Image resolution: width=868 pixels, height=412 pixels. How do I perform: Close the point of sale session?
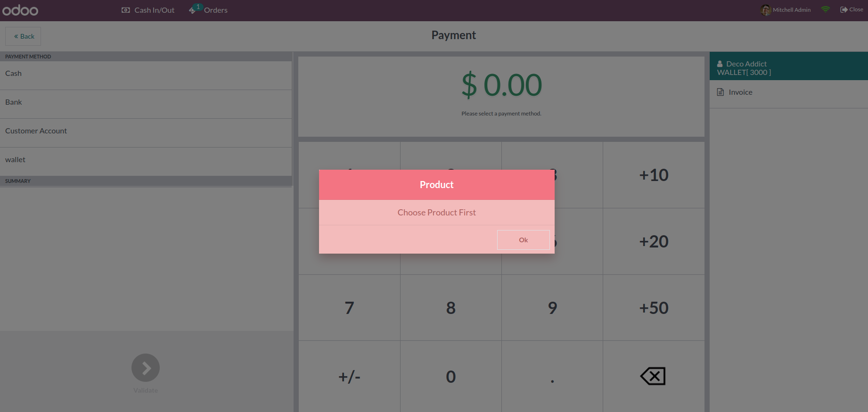(x=852, y=9)
